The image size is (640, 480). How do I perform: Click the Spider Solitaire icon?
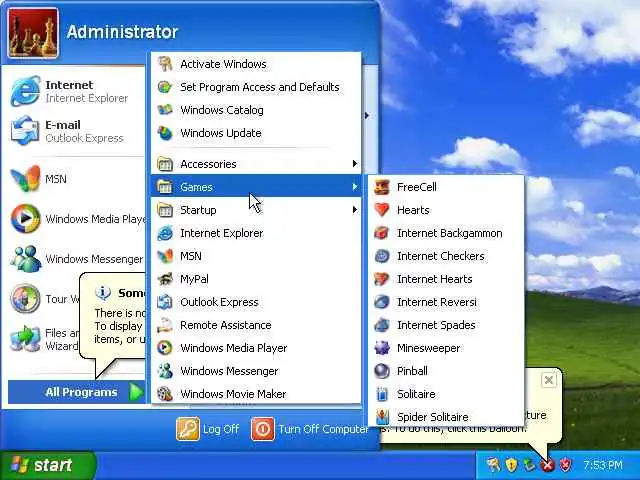(382, 417)
